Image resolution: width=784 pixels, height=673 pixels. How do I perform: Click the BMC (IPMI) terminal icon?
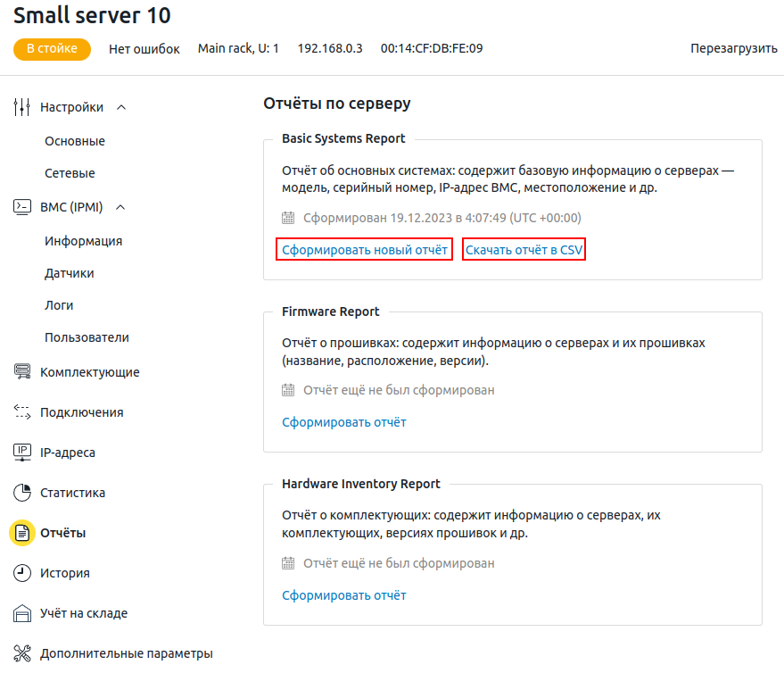(x=22, y=207)
